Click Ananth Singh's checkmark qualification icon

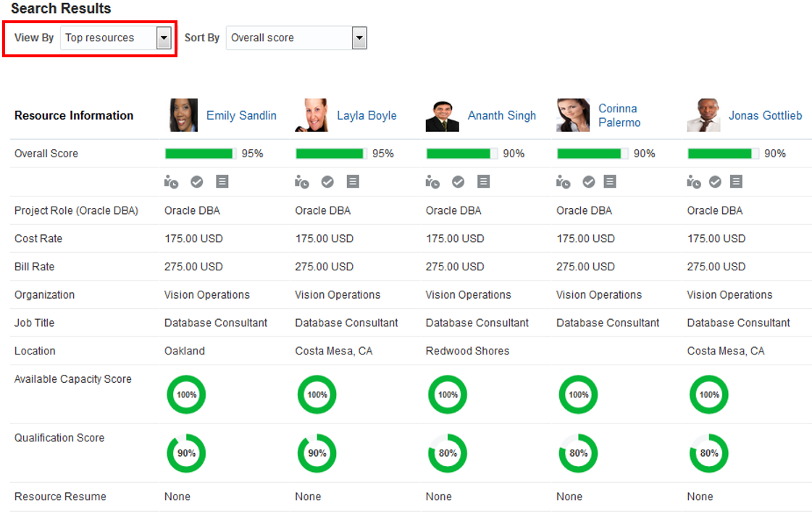coord(459,182)
